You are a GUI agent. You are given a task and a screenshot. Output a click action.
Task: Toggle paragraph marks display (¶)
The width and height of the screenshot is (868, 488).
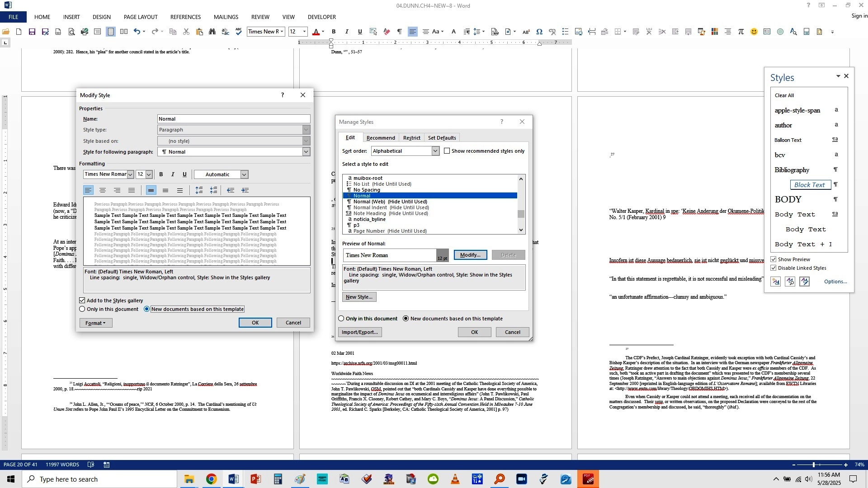pos(399,32)
